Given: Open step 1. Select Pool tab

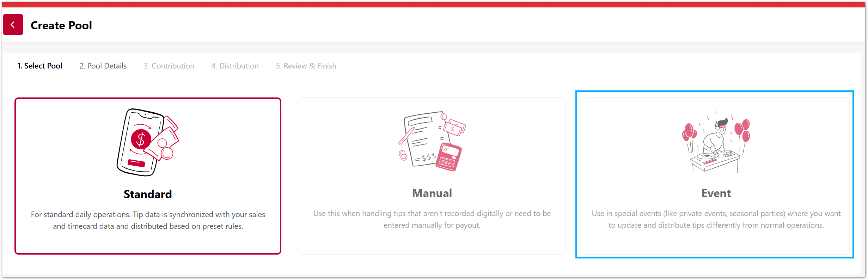Looking at the screenshot, I should click(x=40, y=66).
